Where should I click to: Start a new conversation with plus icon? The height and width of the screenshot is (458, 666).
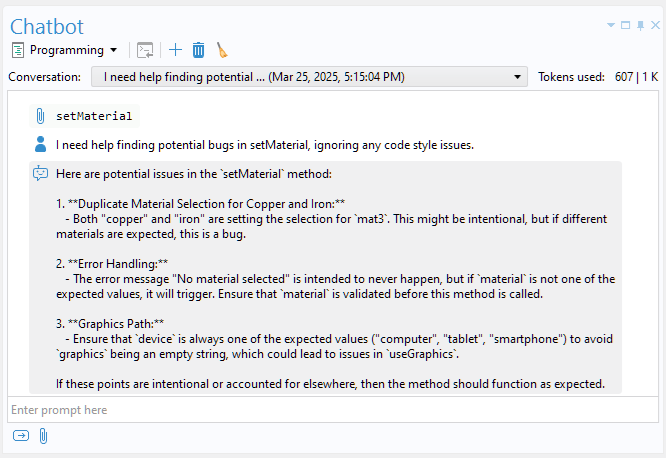[175, 50]
